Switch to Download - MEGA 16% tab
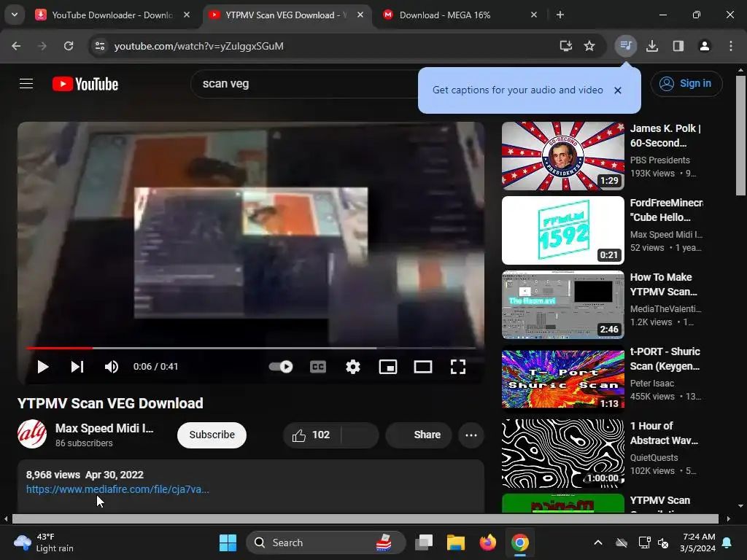747x560 pixels. point(445,15)
